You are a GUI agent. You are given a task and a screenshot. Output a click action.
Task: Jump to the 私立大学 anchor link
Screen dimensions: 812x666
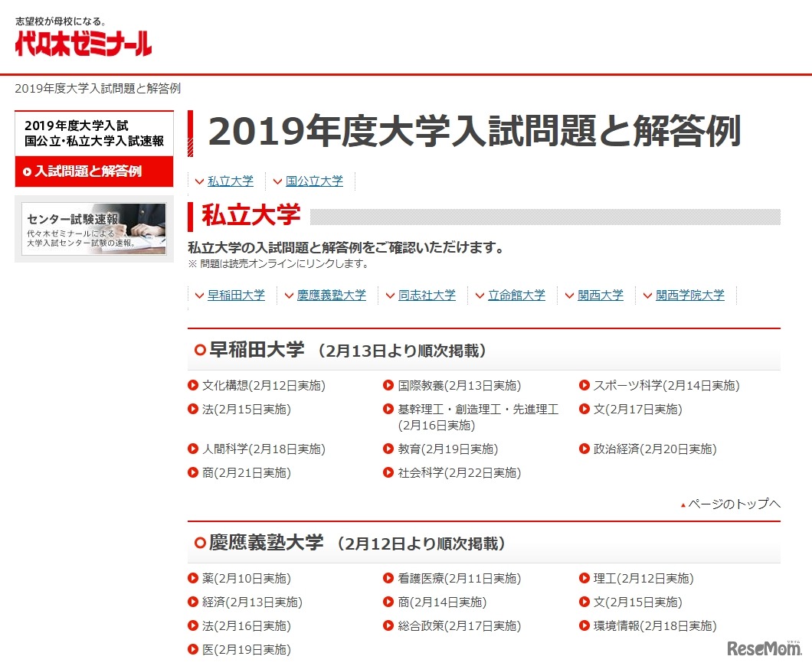pos(231,181)
